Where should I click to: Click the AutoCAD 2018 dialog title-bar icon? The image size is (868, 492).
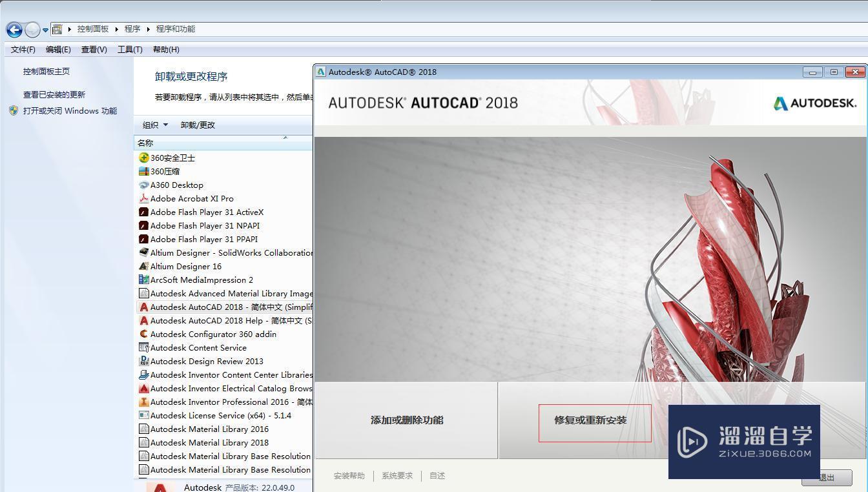click(x=321, y=72)
